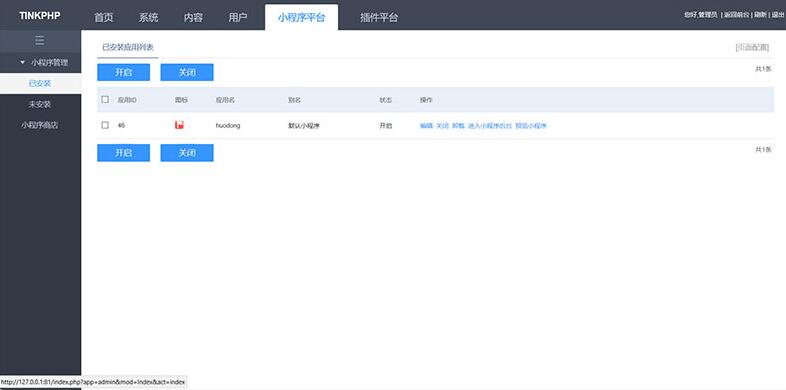Viewport: 786px width, 390px height.
Task: Click the hamburger menu icon in sidebar
Action: (x=40, y=41)
